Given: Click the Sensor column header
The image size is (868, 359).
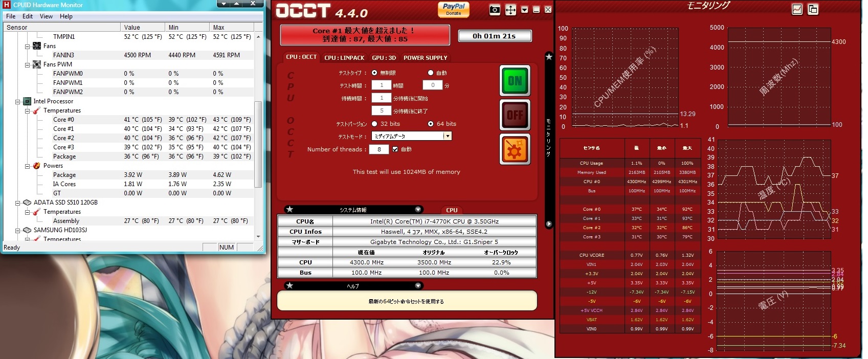Looking at the screenshot, I should 62,27.
